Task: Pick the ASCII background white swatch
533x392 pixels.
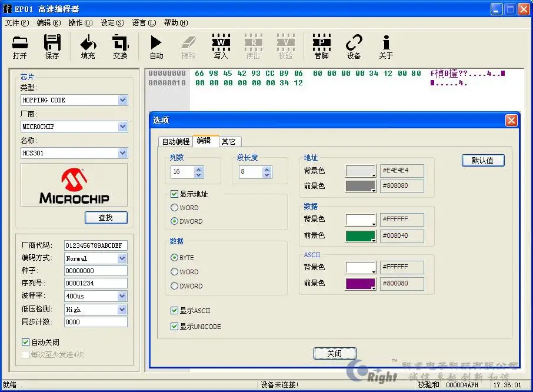Action: 361,268
